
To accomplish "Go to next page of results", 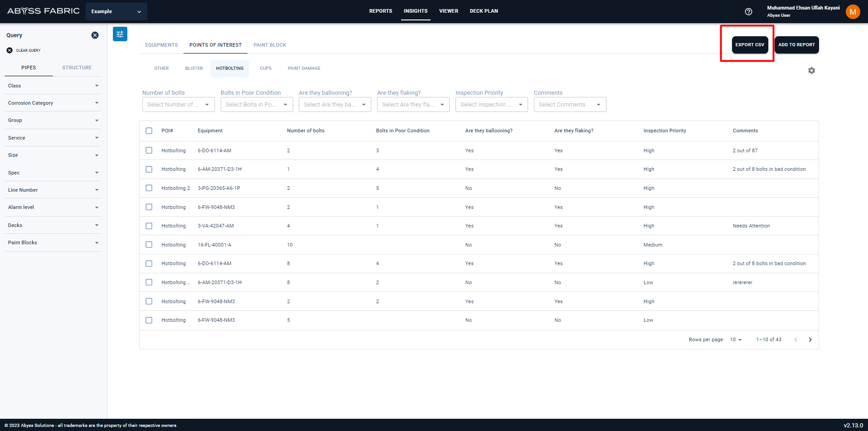I will (810, 340).
